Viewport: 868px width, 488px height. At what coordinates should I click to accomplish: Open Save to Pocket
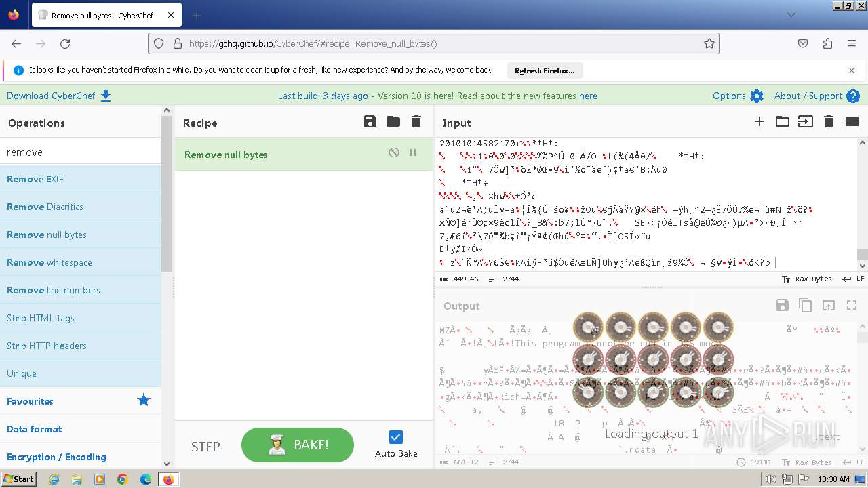click(x=803, y=43)
